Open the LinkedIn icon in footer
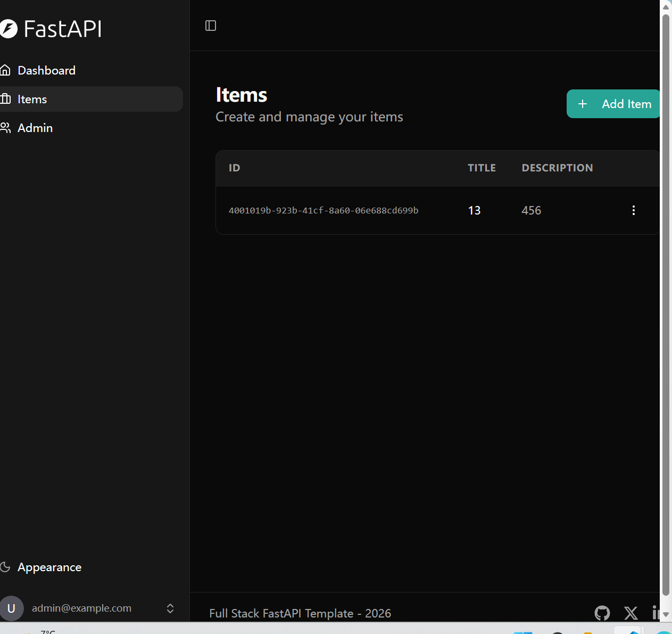The width and height of the screenshot is (672, 634). point(657,613)
